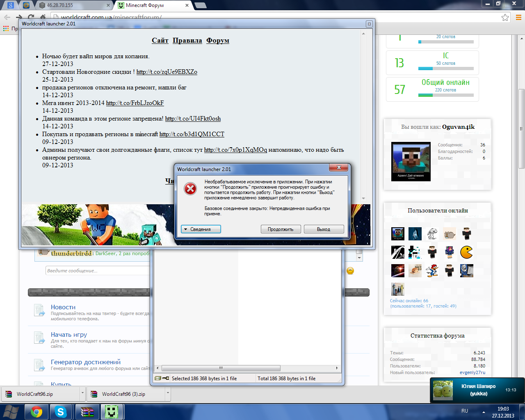Click the Выход button in error dialog
The height and width of the screenshot is (420, 525).
pyautogui.click(x=324, y=229)
